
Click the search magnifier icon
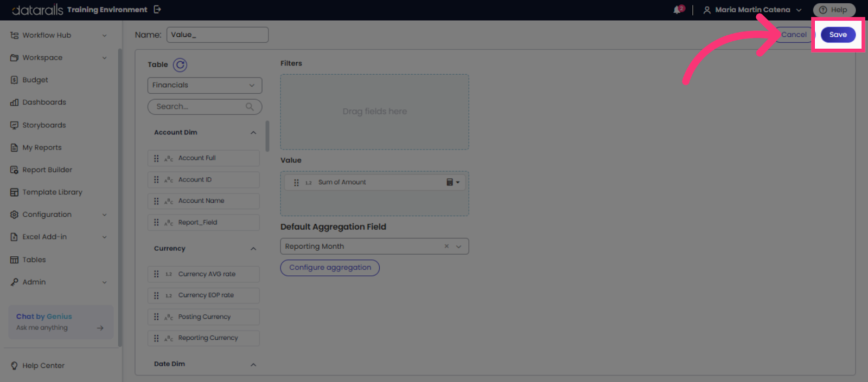point(250,107)
